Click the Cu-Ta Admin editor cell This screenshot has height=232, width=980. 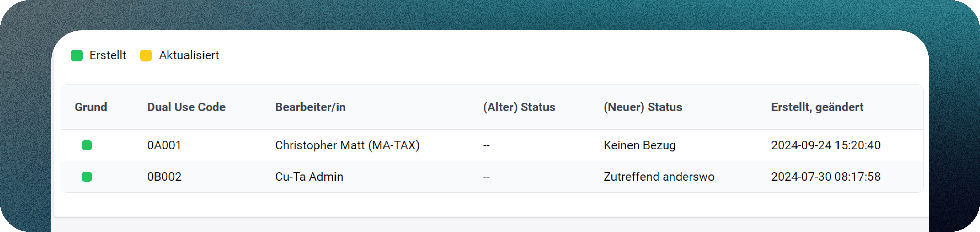309,177
